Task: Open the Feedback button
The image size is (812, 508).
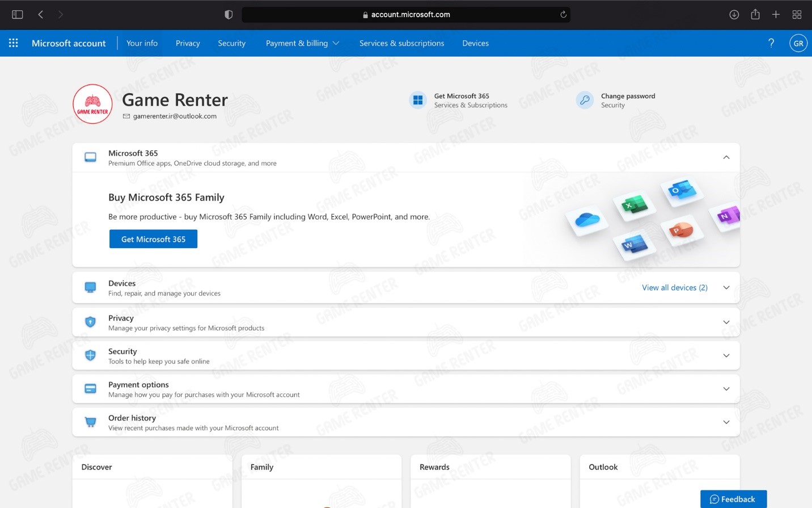Action: (x=733, y=499)
